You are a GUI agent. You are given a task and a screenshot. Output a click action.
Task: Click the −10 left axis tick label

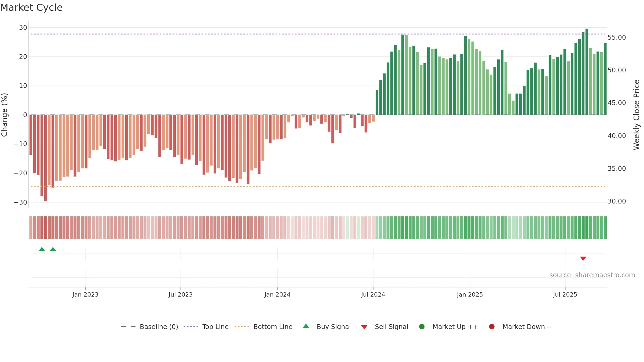pyautogui.click(x=20, y=144)
